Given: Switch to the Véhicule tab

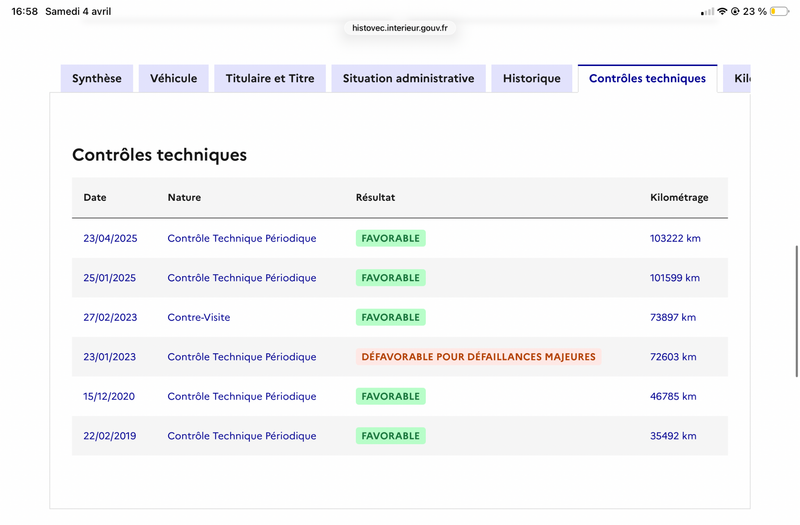Looking at the screenshot, I should pyautogui.click(x=174, y=79).
